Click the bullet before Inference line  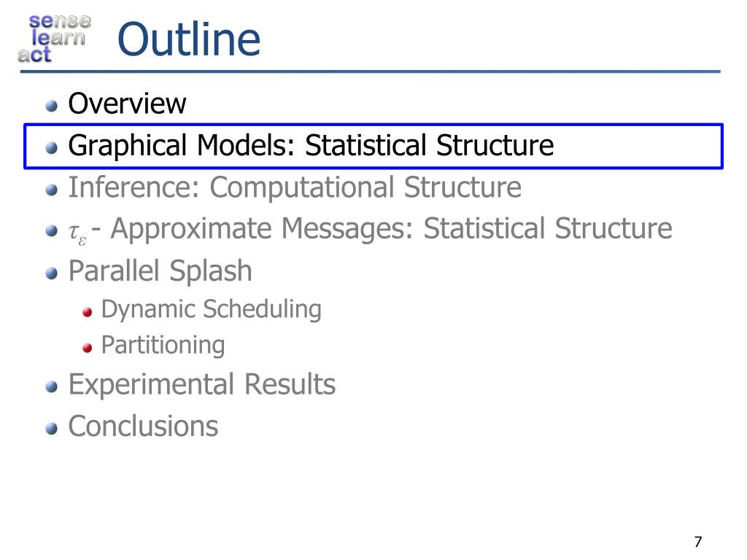tap(52, 190)
